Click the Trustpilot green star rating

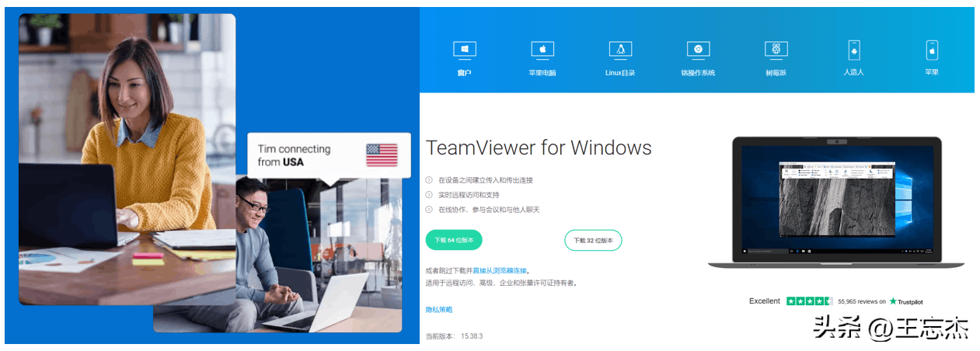click(x=809, y=301)
